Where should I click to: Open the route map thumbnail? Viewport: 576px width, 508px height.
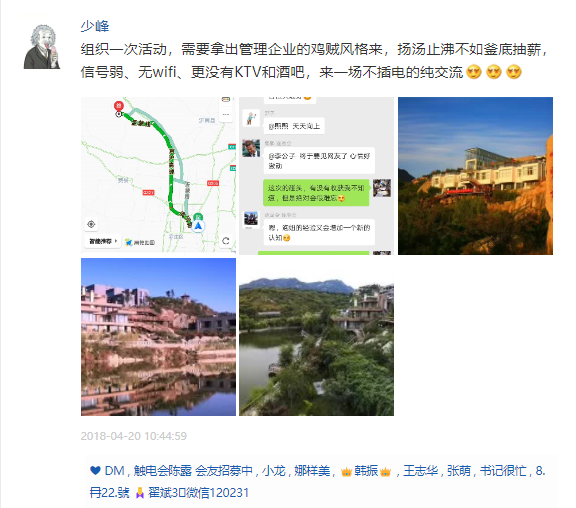pyautogui.click(x=158, y=176)
